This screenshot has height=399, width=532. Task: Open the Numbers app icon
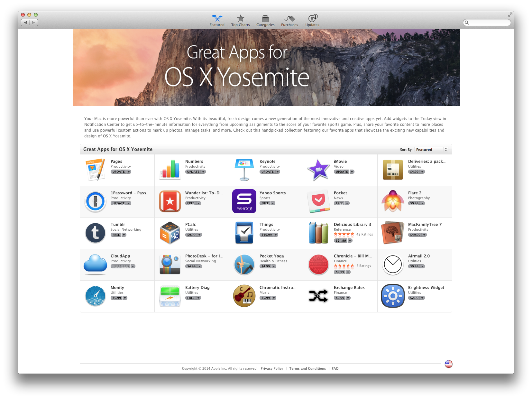click(x=170, y=170)
